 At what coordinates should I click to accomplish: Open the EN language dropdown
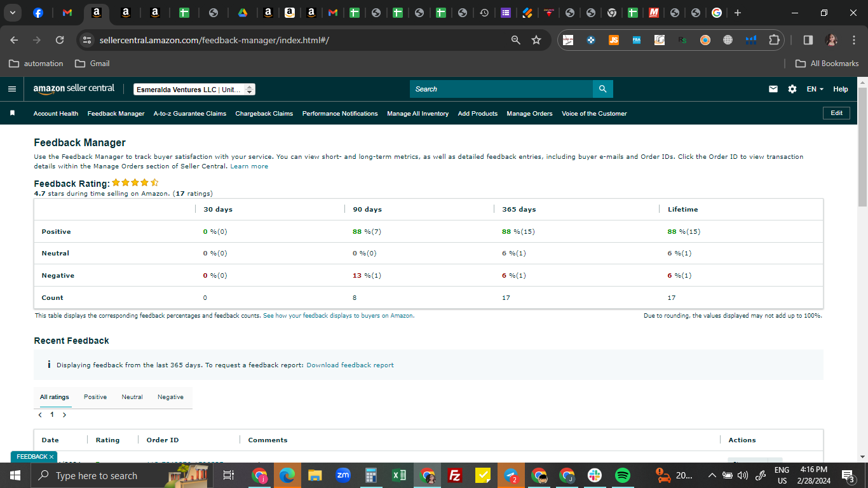[815, 89]
